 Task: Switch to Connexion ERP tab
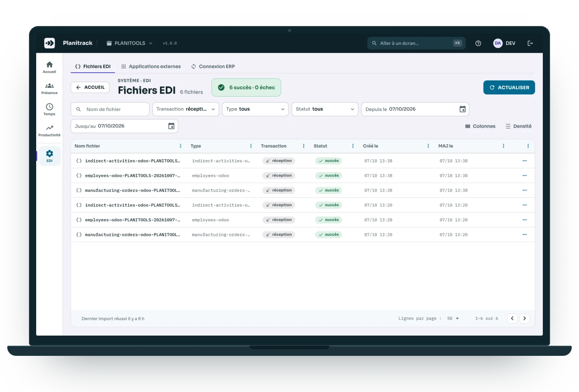tap(213, 67)
